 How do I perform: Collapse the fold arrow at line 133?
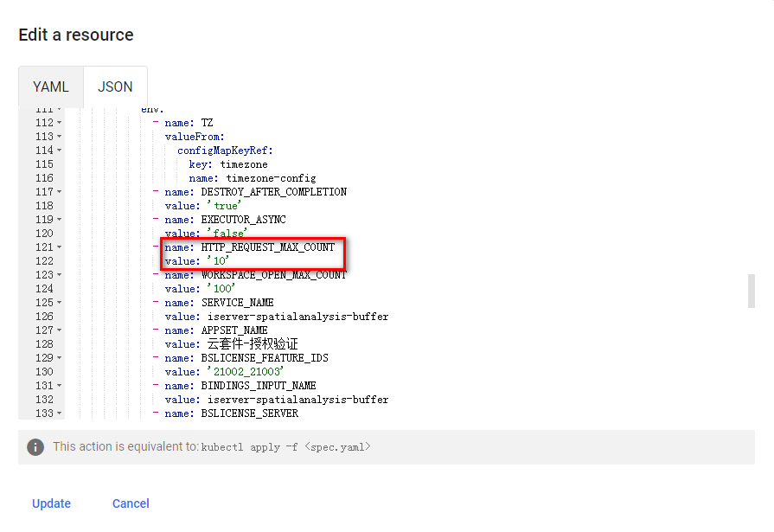click(x=59, y=413)
